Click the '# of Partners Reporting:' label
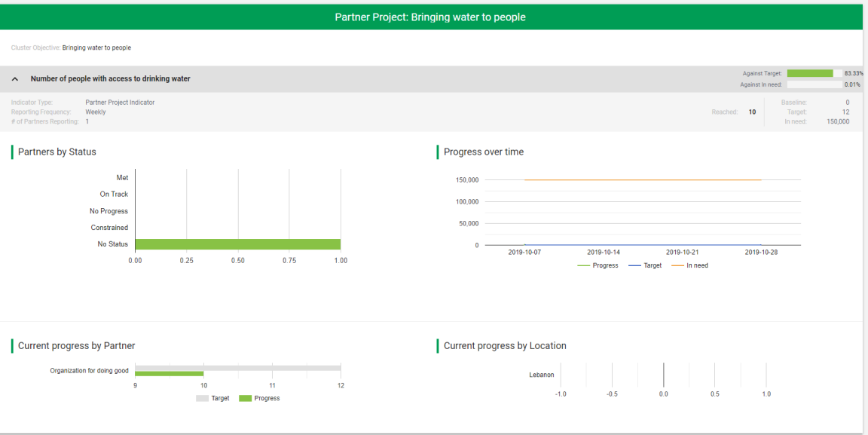Screen dimensions: 868x435 pyautogui.click(x=45, y=121)
